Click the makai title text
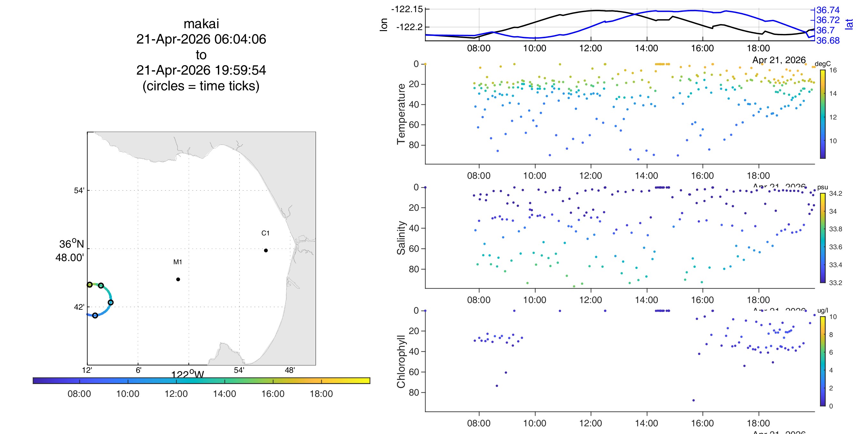868x434 pixels. coord(201,24)
